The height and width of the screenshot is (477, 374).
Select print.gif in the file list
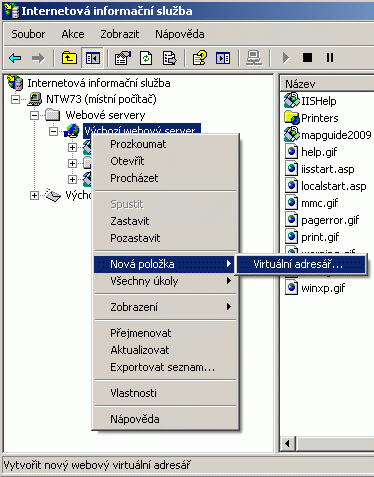[x=320, y=237]
